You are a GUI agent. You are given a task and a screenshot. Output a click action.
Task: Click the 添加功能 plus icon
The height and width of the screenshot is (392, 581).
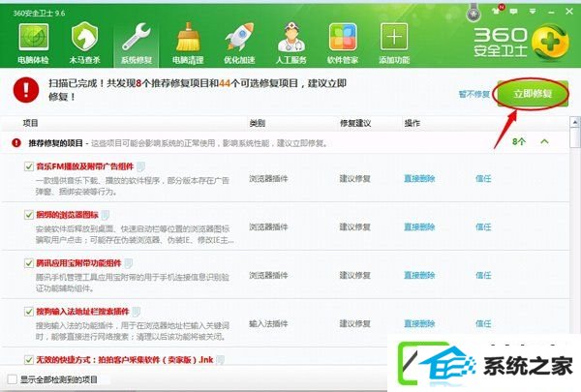[392, 39]
